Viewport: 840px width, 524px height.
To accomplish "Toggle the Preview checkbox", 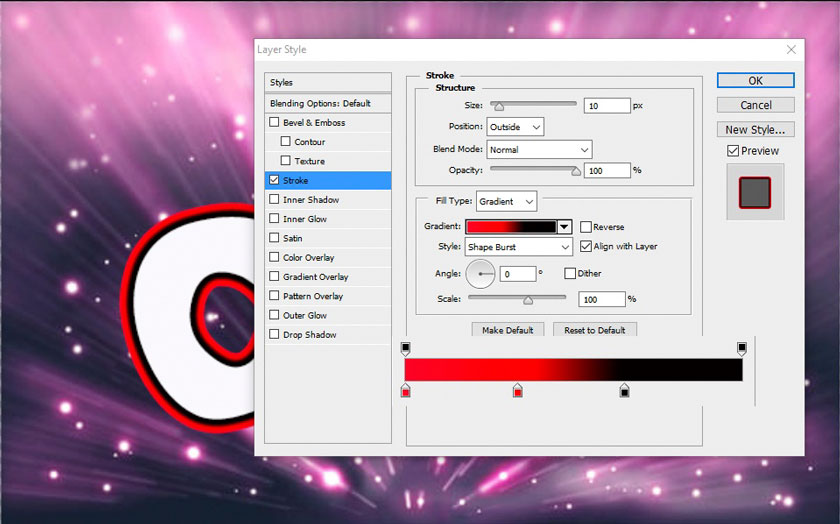I will pos(733,151).
